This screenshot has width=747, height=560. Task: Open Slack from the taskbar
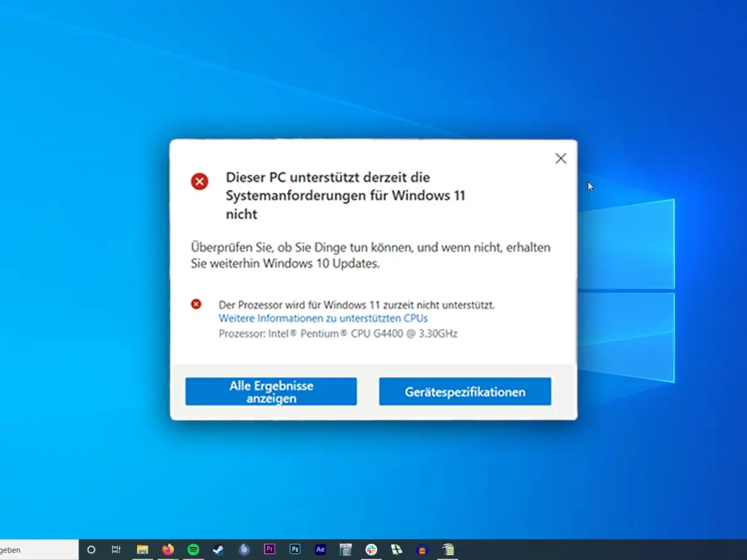pos(372,549)
